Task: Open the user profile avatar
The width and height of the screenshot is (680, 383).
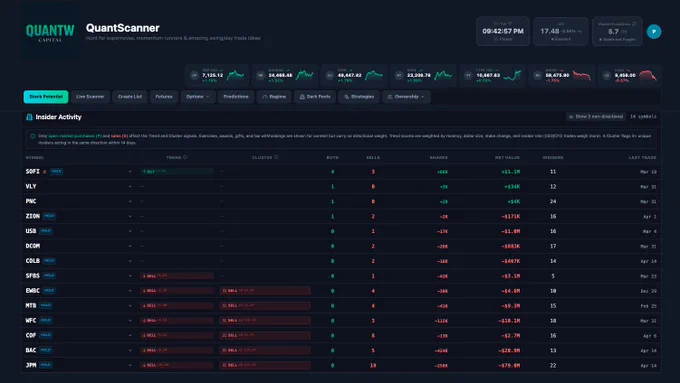Action: (654, 32)
